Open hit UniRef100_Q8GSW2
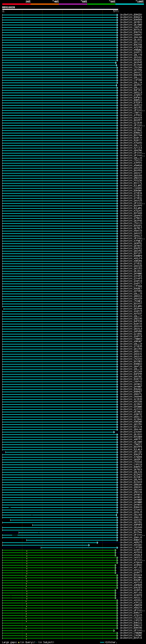 (x=131, y=376)
